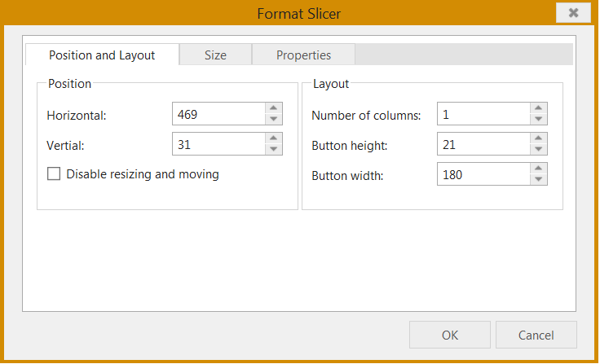The height and width of the screenshot is (364, 600).
Task: Increase the Horizontal position value
Action: (274, 108)
